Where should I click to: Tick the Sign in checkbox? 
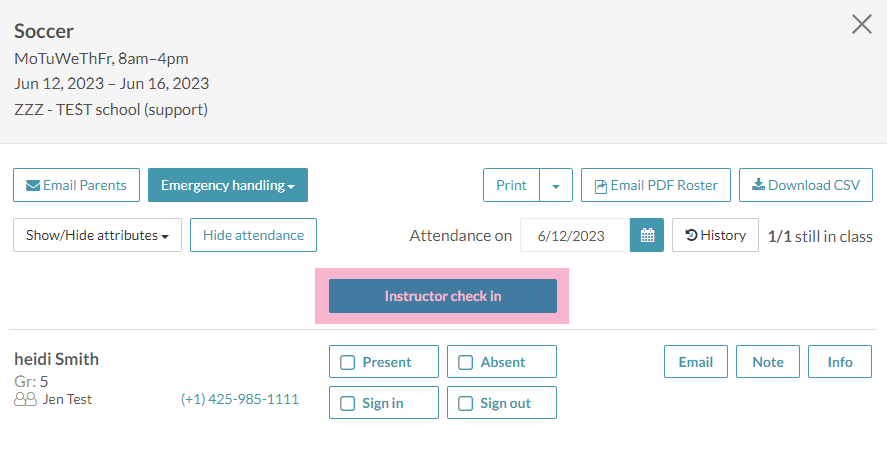coord(348,404)
